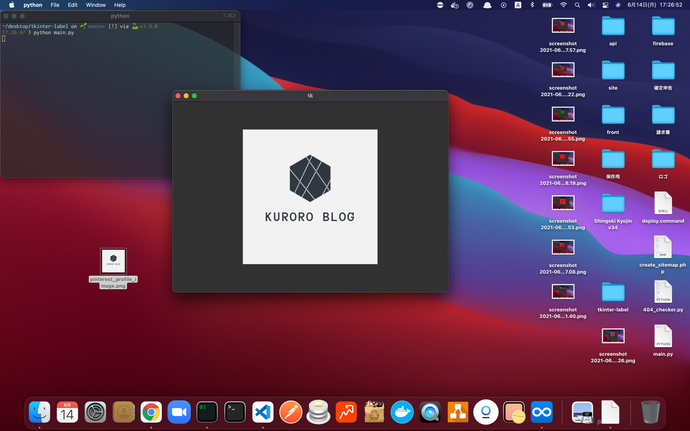The image size is (690, 431).
Task: Open the Help menu
Action: point(120,5)
